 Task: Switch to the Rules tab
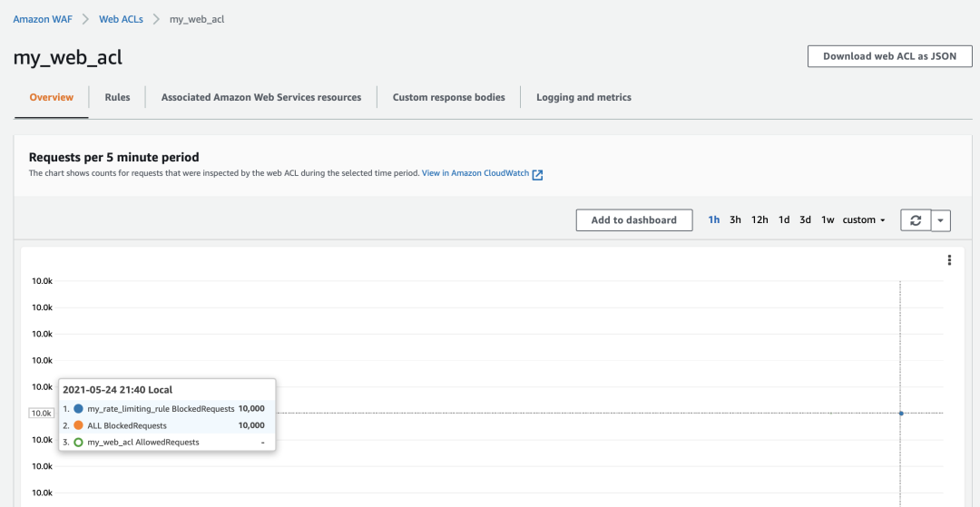117,97
